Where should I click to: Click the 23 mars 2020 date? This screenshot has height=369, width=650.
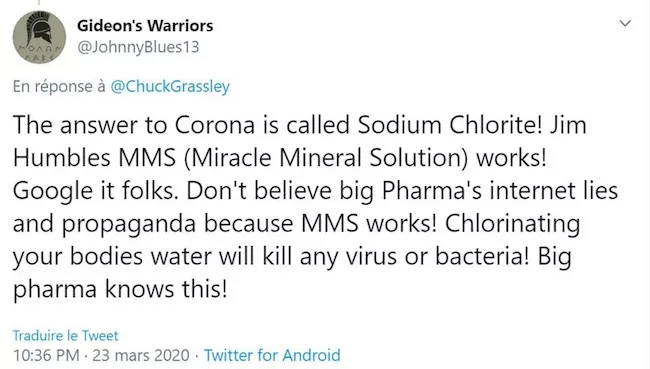[x=141, y=355]
